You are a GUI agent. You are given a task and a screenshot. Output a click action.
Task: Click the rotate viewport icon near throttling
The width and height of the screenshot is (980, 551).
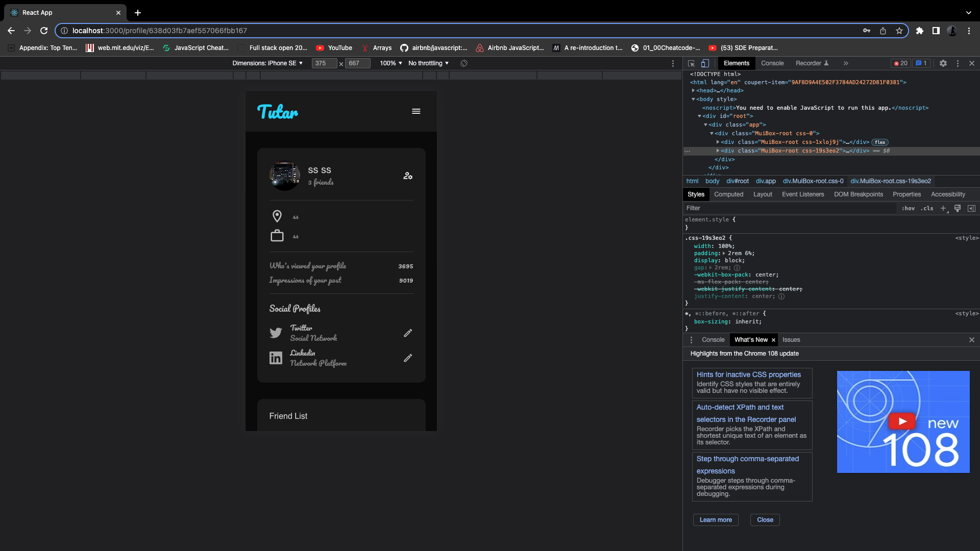click(x=463, y=63)
